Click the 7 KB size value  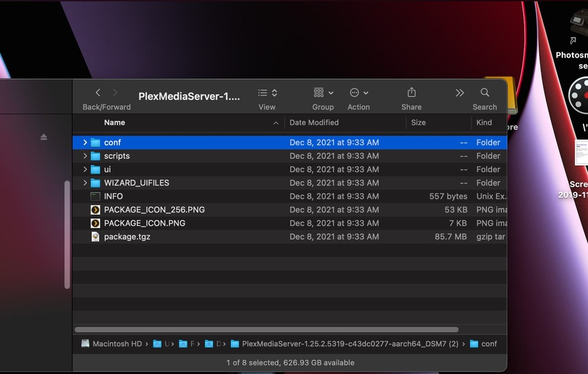pos(458,223)
